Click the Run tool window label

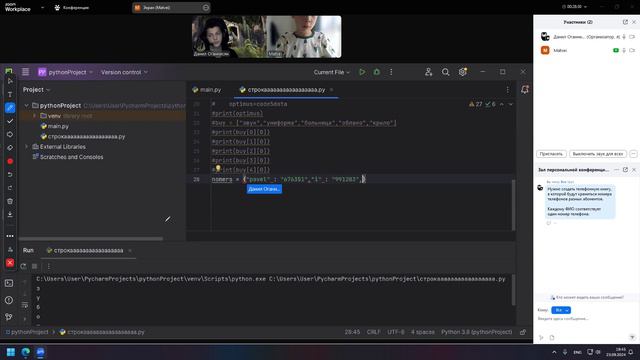tap(28, 250)
